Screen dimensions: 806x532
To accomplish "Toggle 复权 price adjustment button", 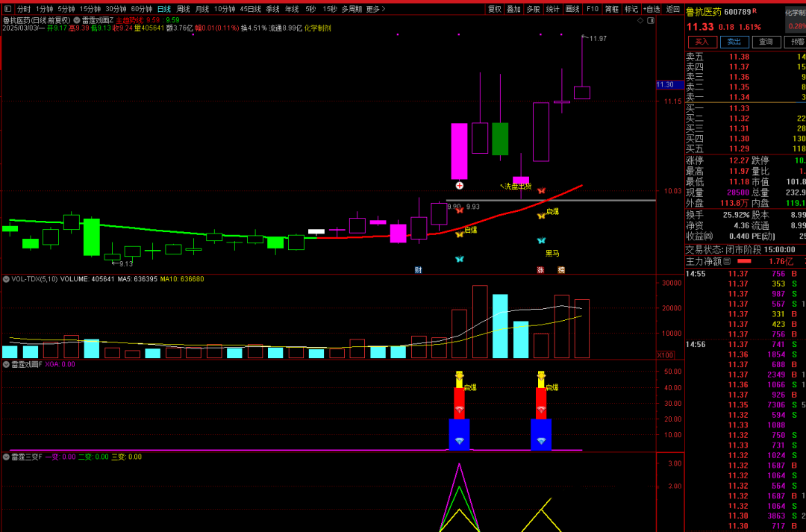I will [494, 9].
